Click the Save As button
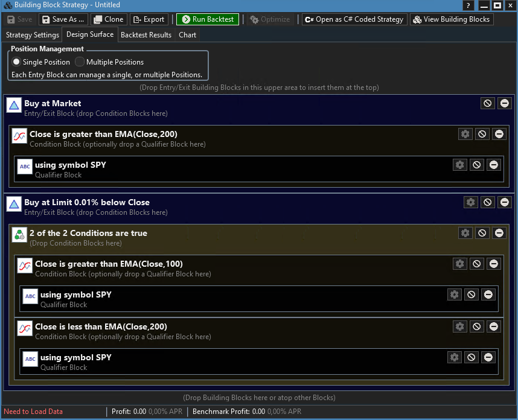This screenshot has width=518, height=420. click(63, 19)
